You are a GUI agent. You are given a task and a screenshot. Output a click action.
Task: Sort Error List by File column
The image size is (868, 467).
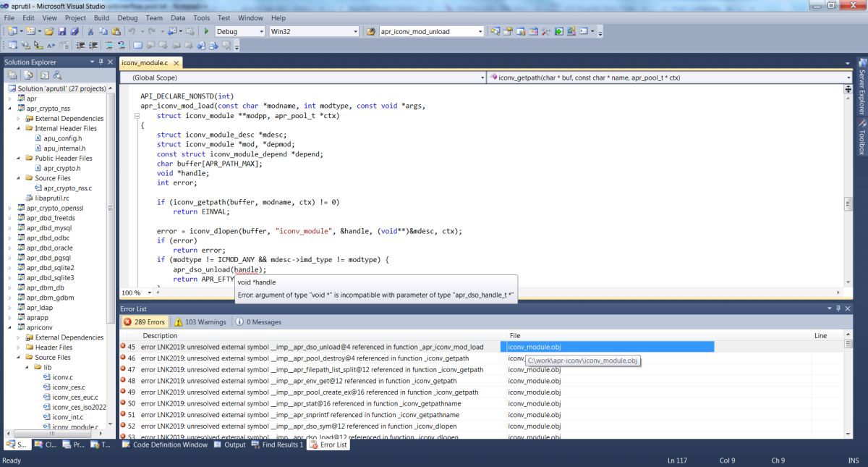coord(658,336)
